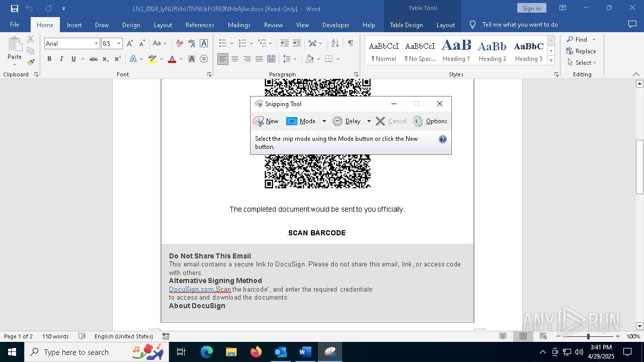The height and width of the screenshot is (362, 644).
Task: Switch to Web Layout view icon
Action: click(543, 336)
